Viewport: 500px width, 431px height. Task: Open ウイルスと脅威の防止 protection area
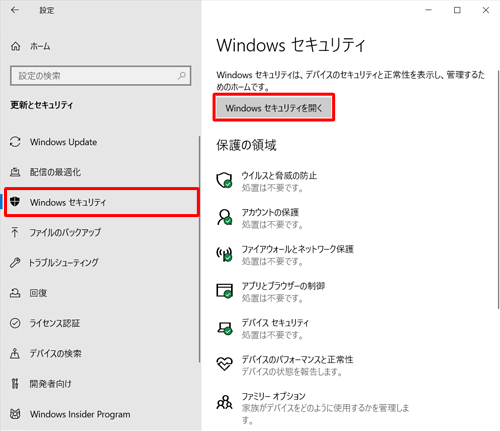tap(279, 176)
